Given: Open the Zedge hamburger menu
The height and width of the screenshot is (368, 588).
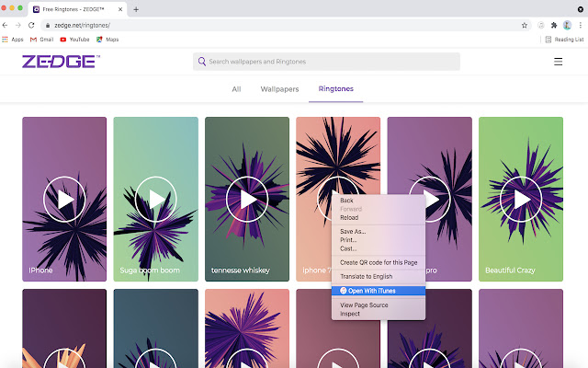Looking at the screenshot, I should (558, 62).
